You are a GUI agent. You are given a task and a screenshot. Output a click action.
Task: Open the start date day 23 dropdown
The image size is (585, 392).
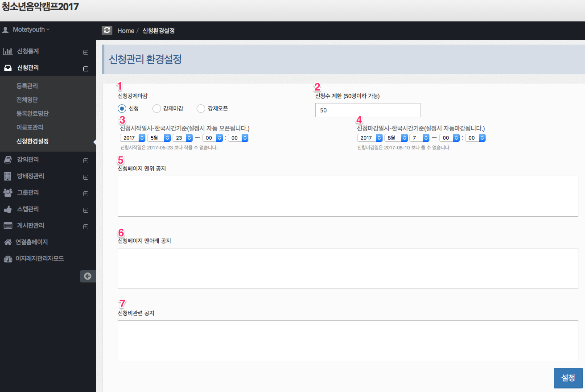[x=183, y=138]
